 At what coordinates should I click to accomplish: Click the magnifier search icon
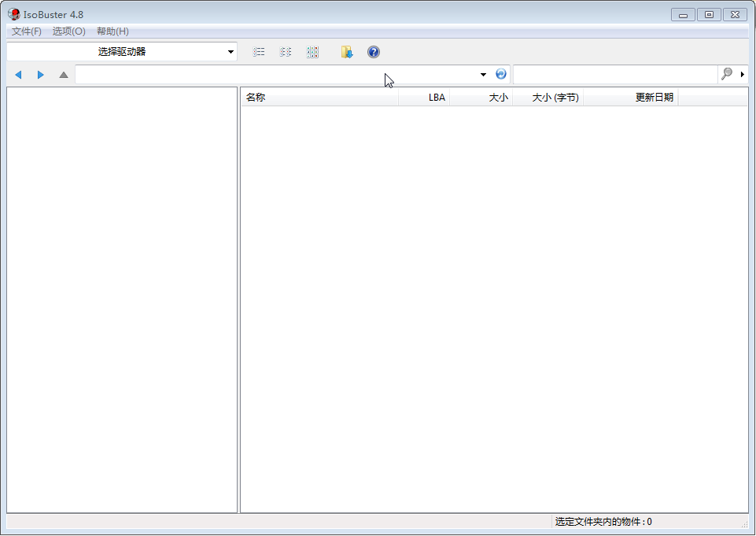pos(727,74)
